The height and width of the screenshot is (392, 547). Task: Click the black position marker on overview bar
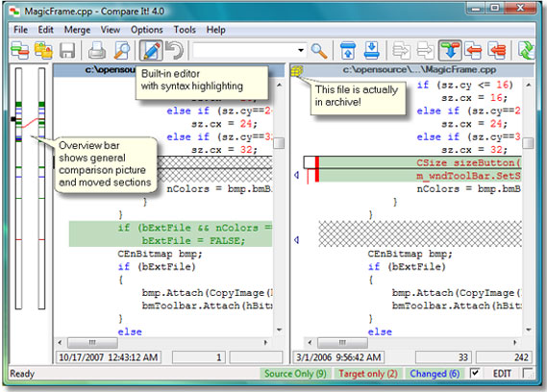[13, 119]
